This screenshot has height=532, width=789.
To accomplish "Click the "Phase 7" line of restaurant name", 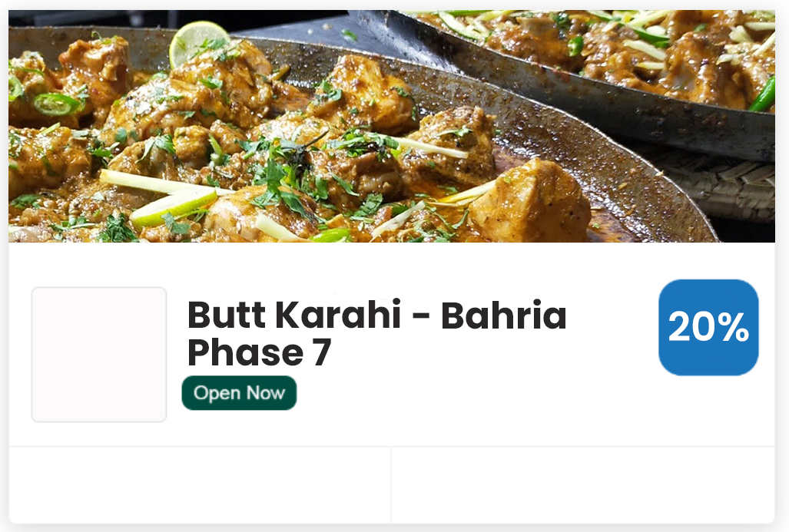I will (259, 352).
